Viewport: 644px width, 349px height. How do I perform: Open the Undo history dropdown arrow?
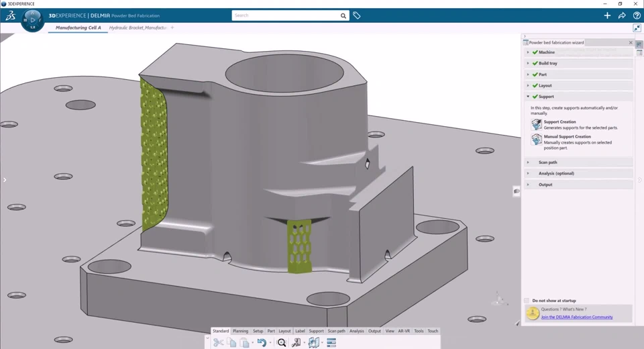270,343
